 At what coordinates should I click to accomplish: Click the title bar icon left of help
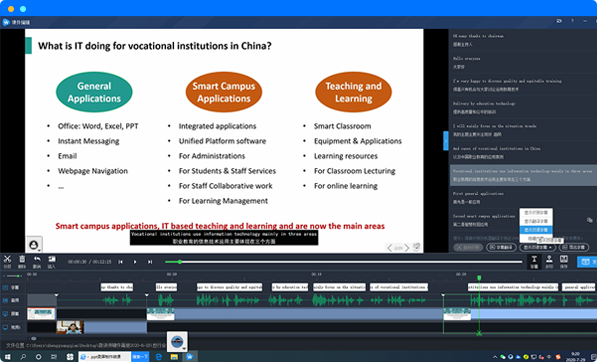(559, 21)
